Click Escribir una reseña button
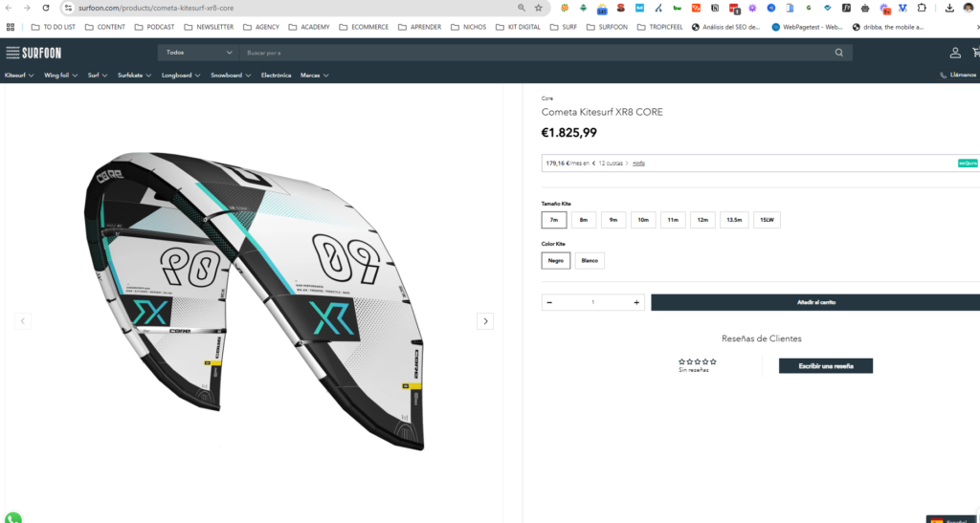Image resolution: width=980 pixels, height=523 pixels. (x=825, y=366)
